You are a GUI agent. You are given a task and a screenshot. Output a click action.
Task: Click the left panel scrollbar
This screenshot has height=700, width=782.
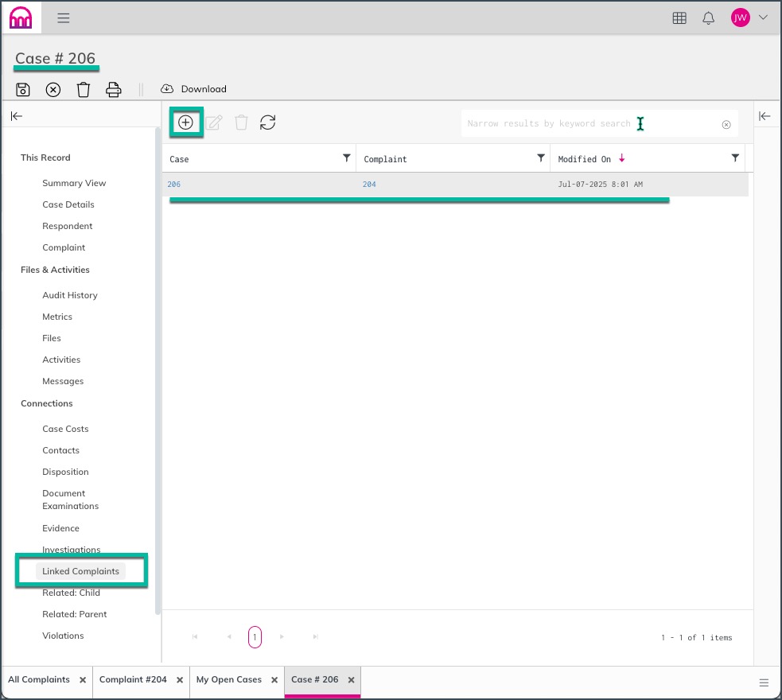pos(158,371)
